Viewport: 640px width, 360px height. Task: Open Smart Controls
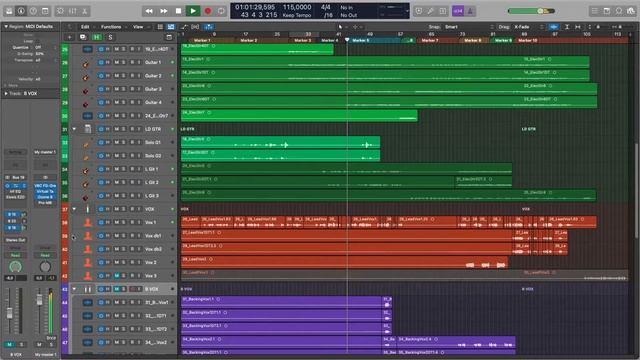click(x=60, y=11)
